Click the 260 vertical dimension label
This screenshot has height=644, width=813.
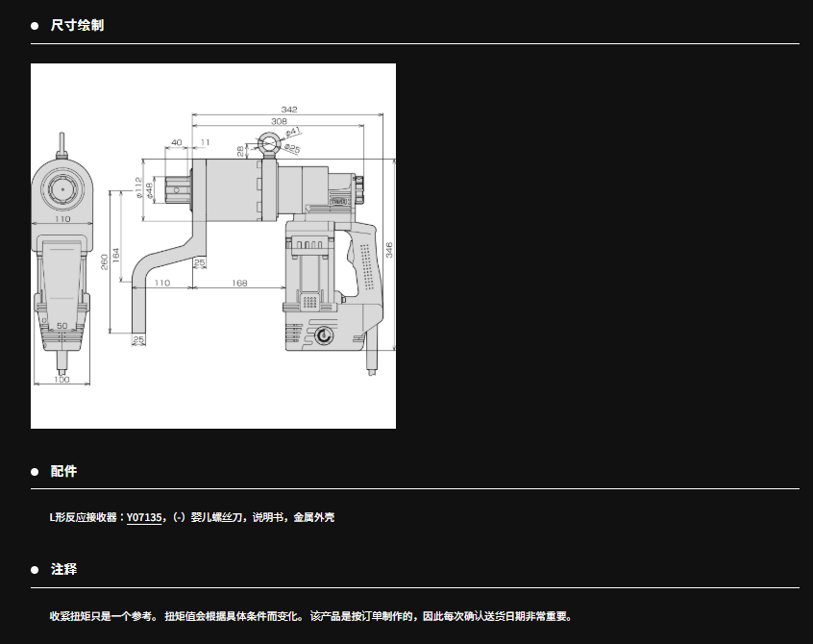tap(104, 261)
